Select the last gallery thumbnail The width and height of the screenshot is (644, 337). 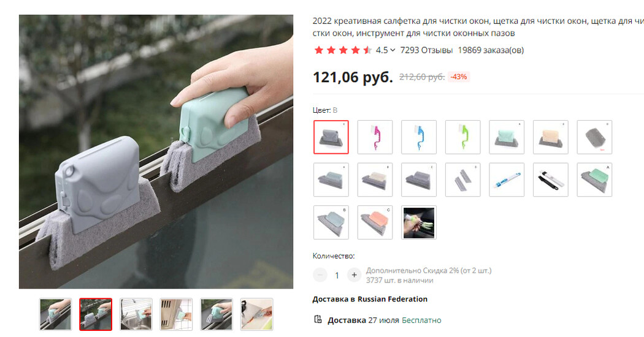click(x=257, y=314)
